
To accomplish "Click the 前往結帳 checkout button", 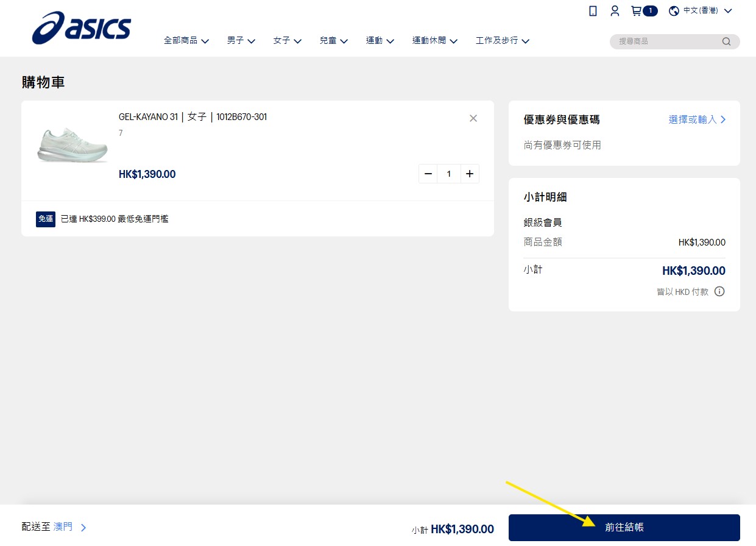I will point(624,528).
